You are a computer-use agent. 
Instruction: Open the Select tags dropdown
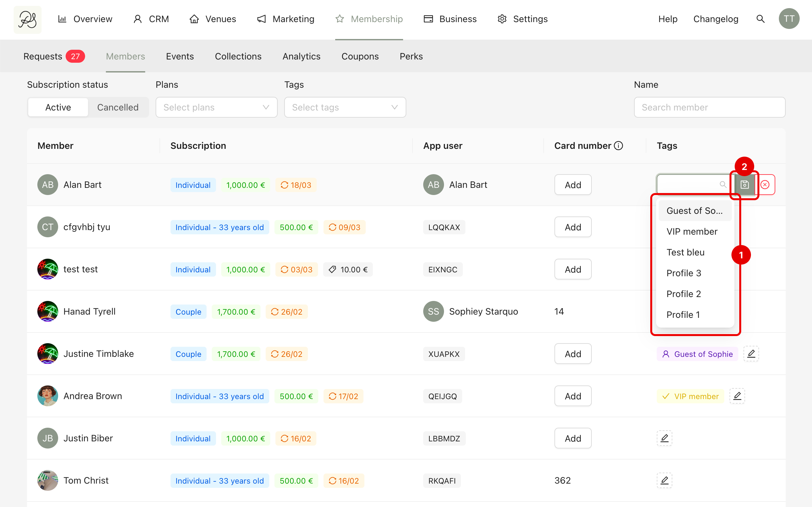[345, 107]
